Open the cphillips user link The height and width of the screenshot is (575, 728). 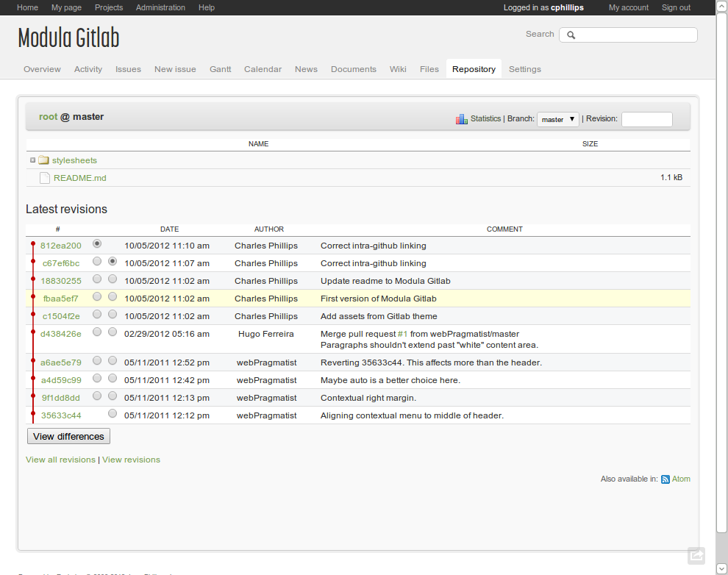click(x=567, y=7)
